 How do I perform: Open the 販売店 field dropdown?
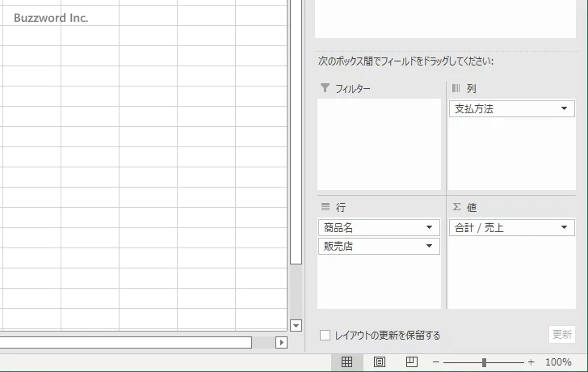(429, 247)
